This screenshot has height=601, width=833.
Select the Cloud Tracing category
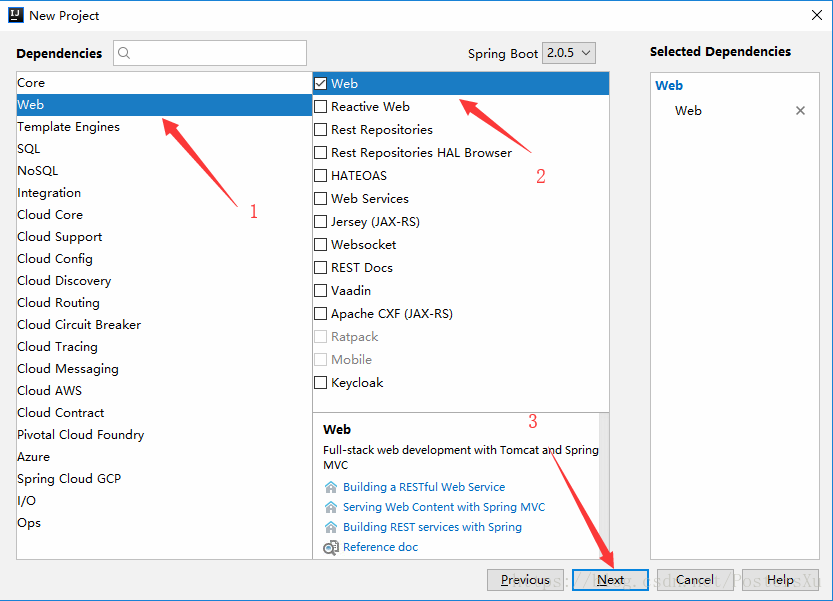[x=164, y=347]
